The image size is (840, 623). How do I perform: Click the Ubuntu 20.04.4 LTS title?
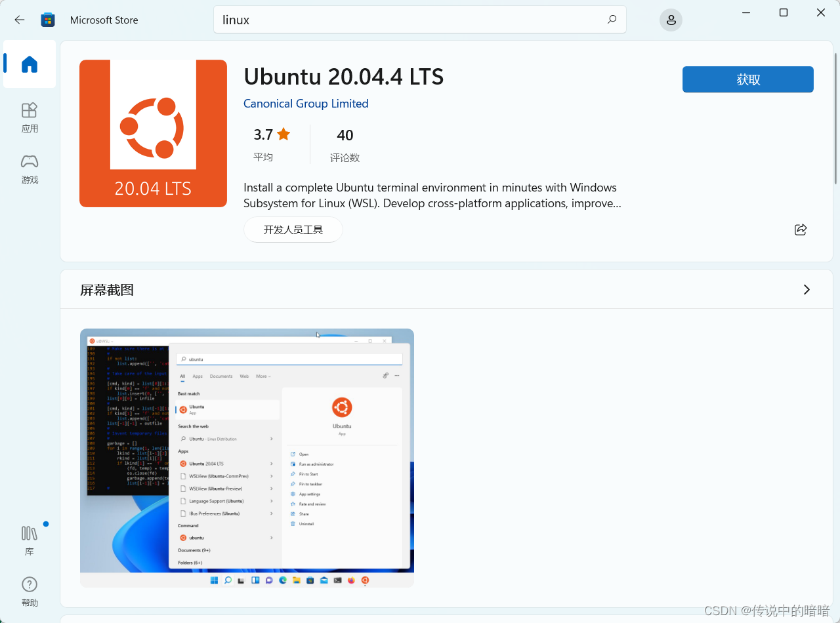click(344, 77)
